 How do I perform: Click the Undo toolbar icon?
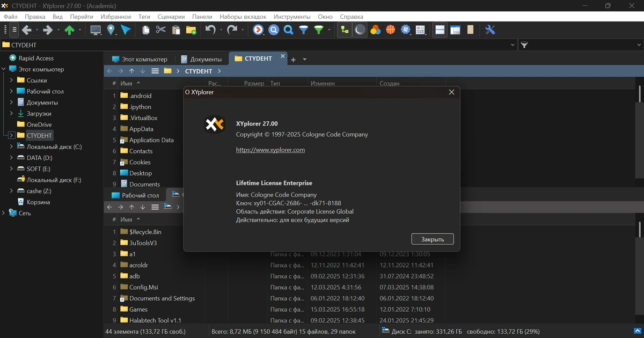(210, 30)
